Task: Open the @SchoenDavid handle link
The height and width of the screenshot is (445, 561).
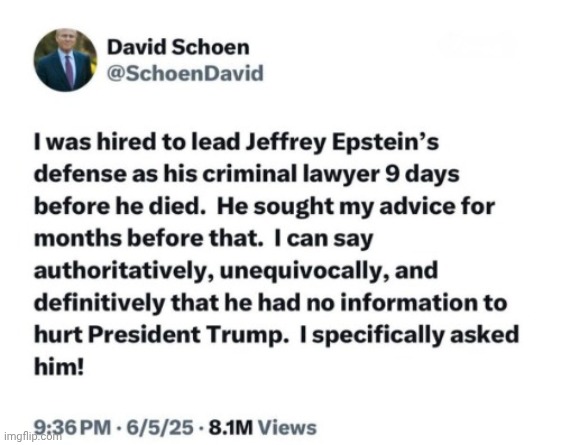Action: coord(185,73)
